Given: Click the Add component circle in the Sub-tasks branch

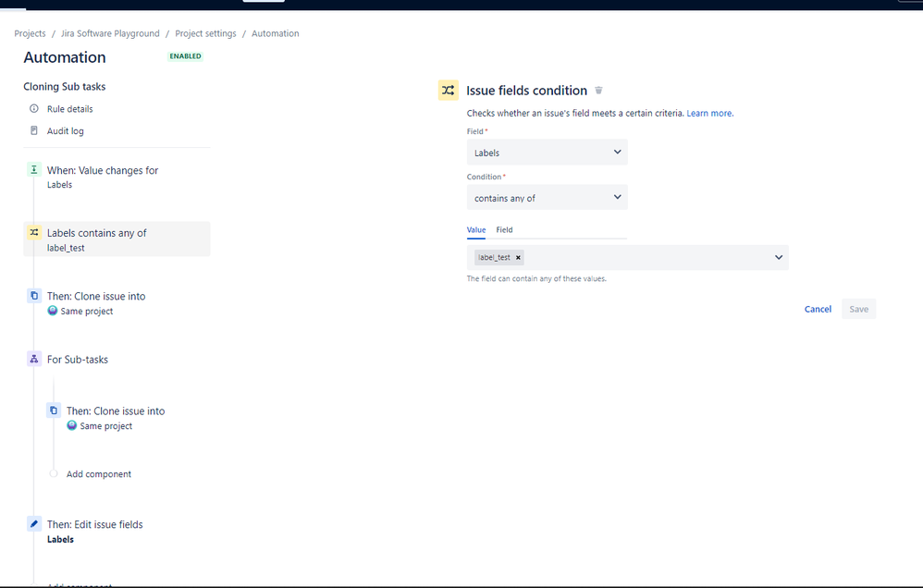Looking at the screenshot, I should click(54, 473).
